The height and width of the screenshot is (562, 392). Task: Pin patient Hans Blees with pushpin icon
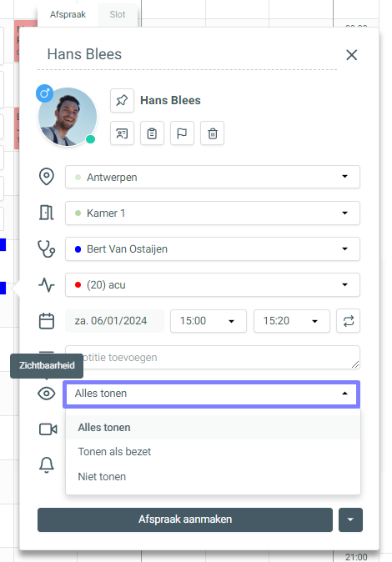[x=122, y=100]
